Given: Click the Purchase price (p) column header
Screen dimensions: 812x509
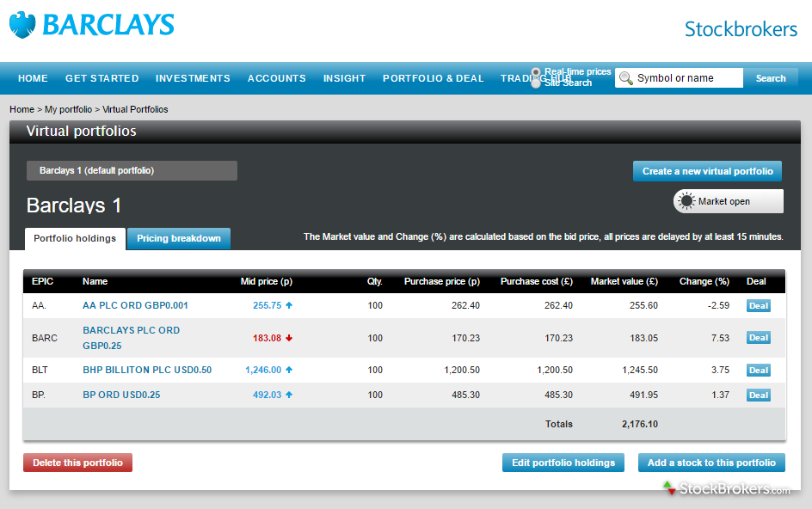Looking at the screenshot, I should click(x=442, y=282).
